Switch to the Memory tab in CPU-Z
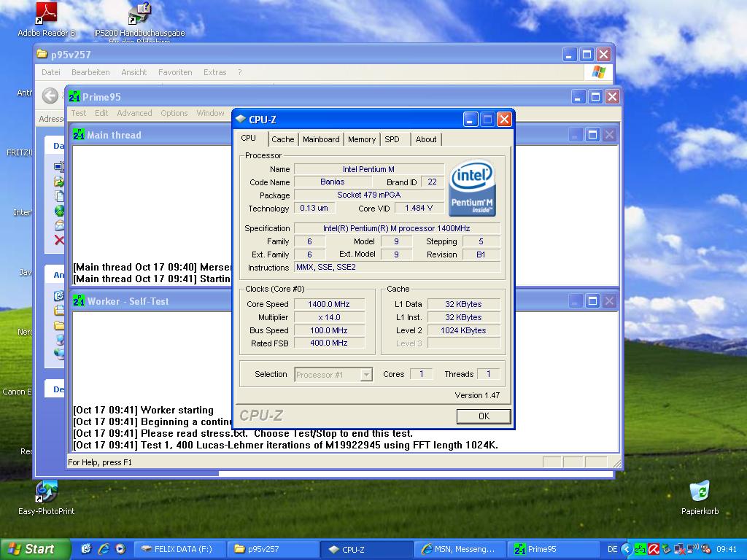 [x=362, y=139]
